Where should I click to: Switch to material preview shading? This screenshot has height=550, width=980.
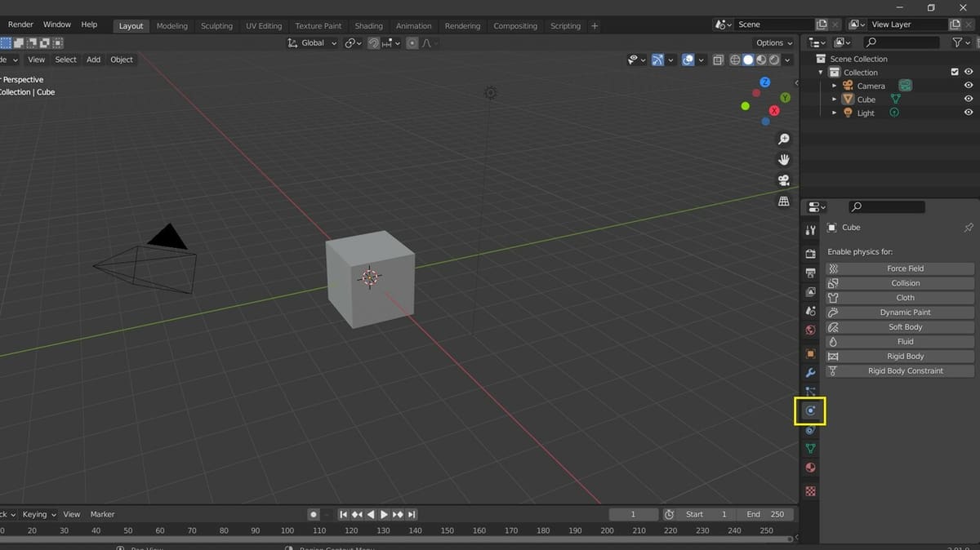pyautogui.click(x=760, y=60)
